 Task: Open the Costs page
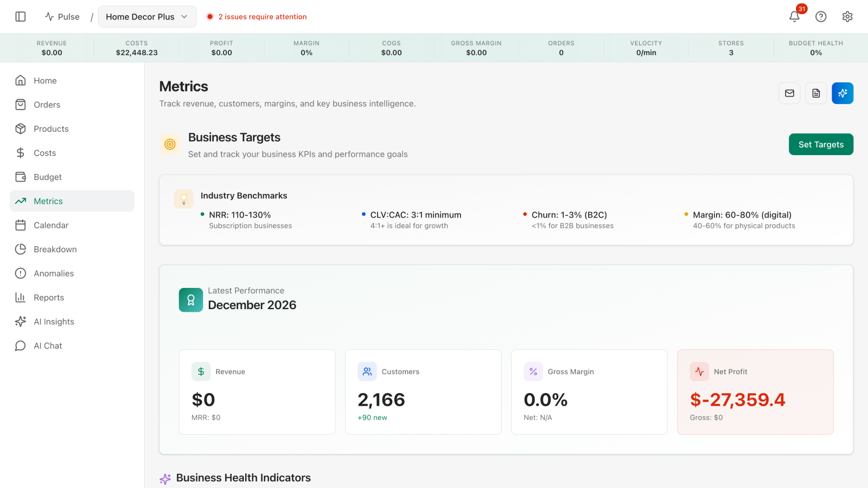[44, 152]
